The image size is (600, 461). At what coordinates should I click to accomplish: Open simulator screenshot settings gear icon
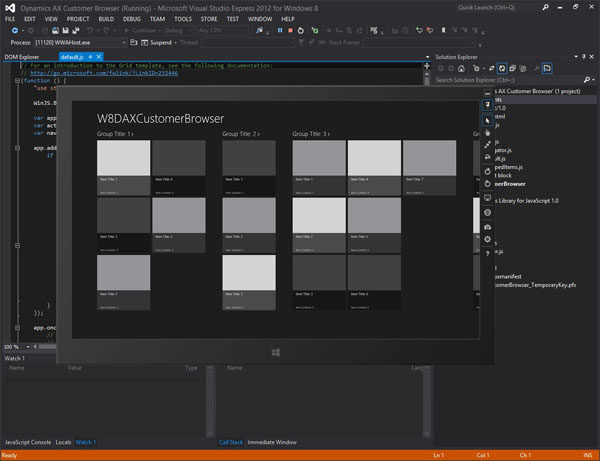(x=487, y=240)
